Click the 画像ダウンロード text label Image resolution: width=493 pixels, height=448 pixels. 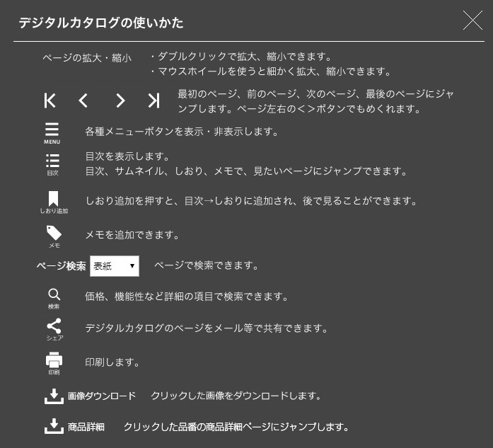click(x=102, y=396)
